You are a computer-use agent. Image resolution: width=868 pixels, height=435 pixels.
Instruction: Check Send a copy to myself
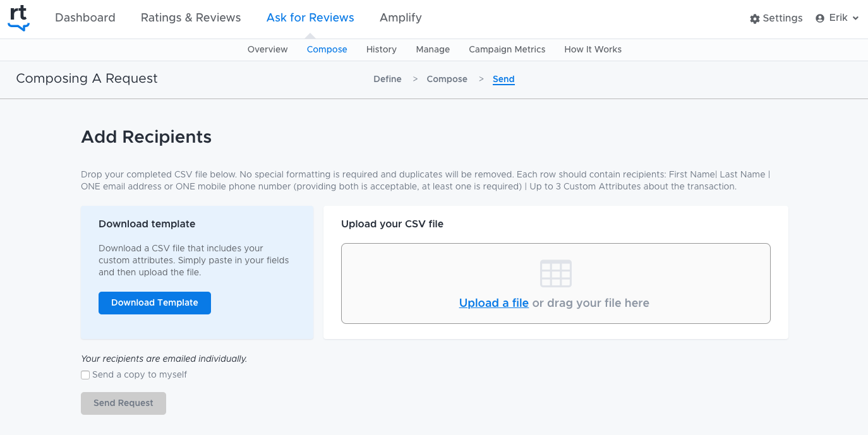[85, 375]
